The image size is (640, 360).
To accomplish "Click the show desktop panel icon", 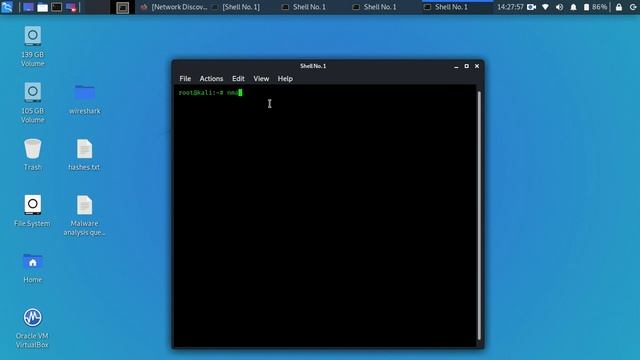I will click(28, 7).
